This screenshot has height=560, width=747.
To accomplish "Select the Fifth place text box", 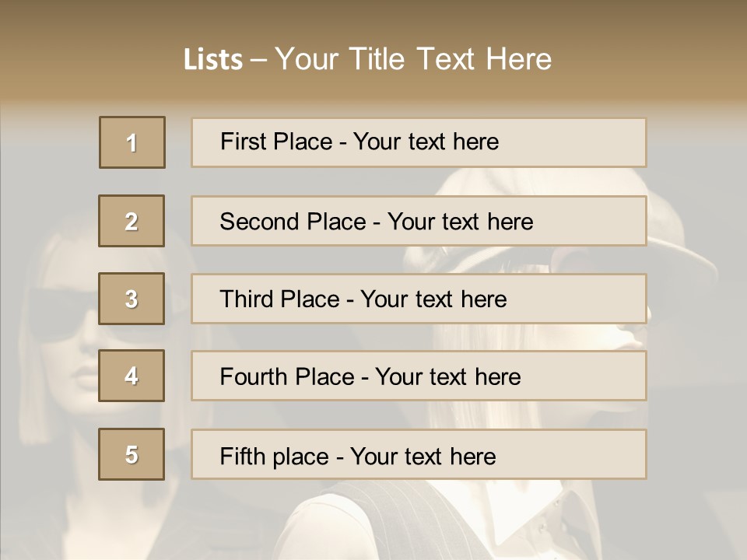I will click(419, 455).
